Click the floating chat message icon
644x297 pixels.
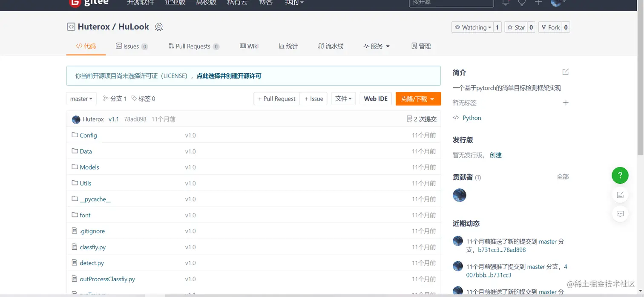click(620, 214)
